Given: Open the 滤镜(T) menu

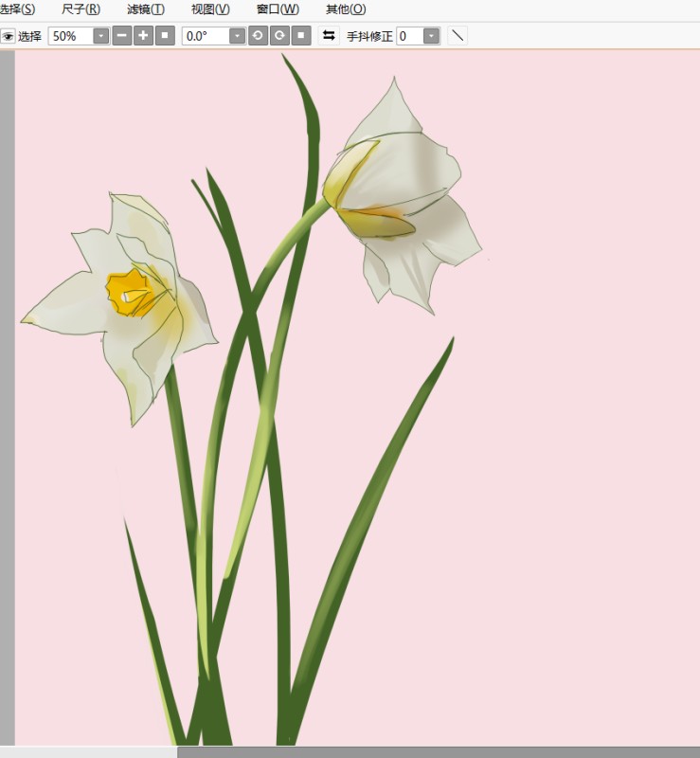Looking at the screenshot, I should [145, 9].
